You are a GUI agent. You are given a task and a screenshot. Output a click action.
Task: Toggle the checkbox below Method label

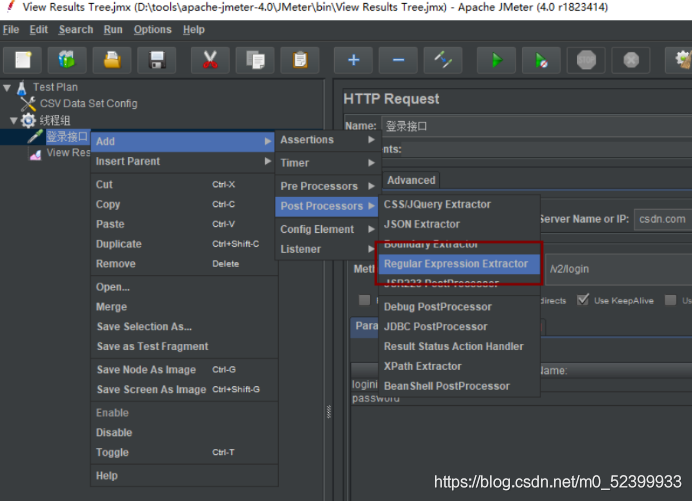(x=365, y=300)
